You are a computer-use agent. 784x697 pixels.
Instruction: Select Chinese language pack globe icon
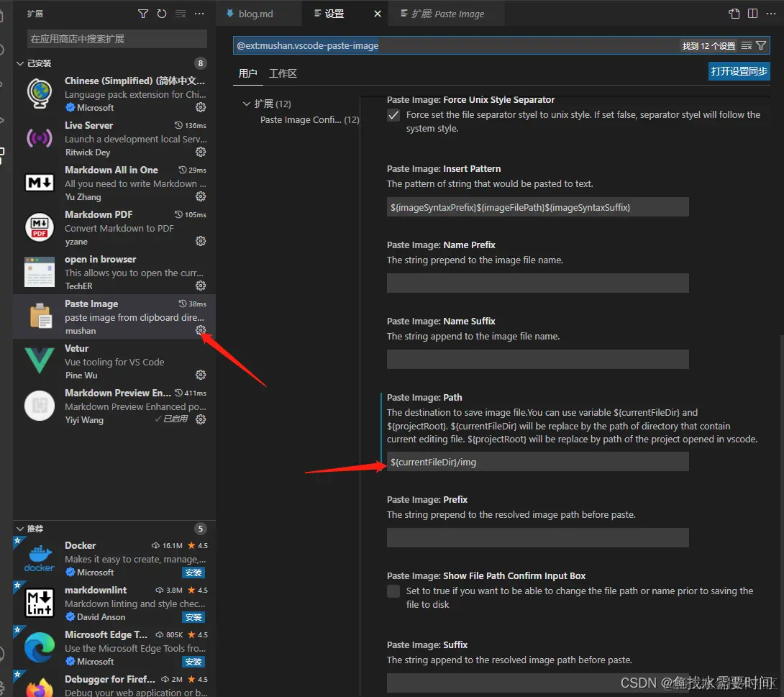pyautogui.click(x=40, y=94)
